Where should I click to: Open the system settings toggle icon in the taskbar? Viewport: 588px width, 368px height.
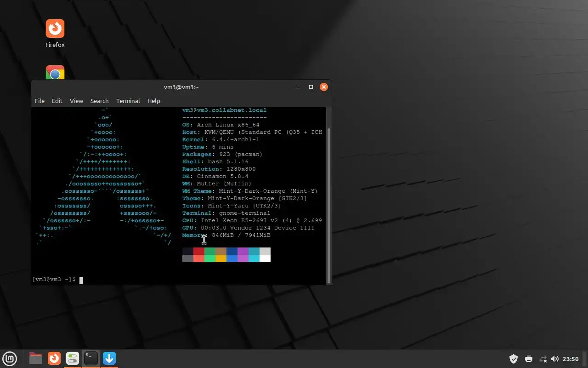pos(73,358)
